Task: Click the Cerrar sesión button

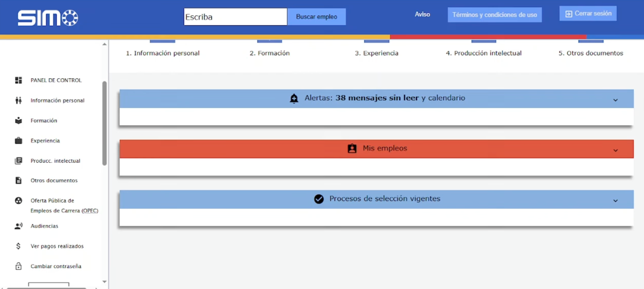Action: (x=588, y=13)
